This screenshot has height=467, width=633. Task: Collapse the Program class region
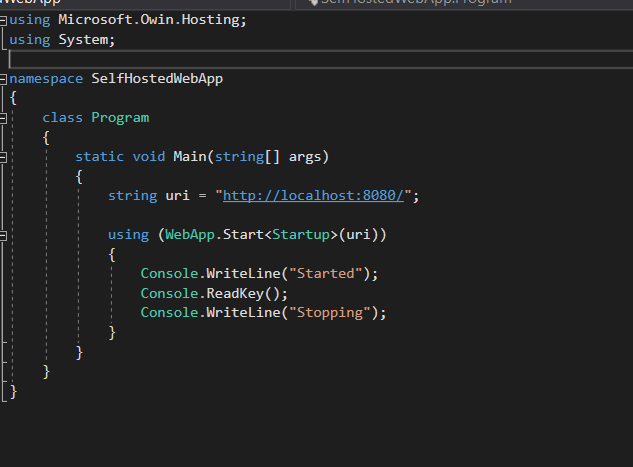[4, 118]
